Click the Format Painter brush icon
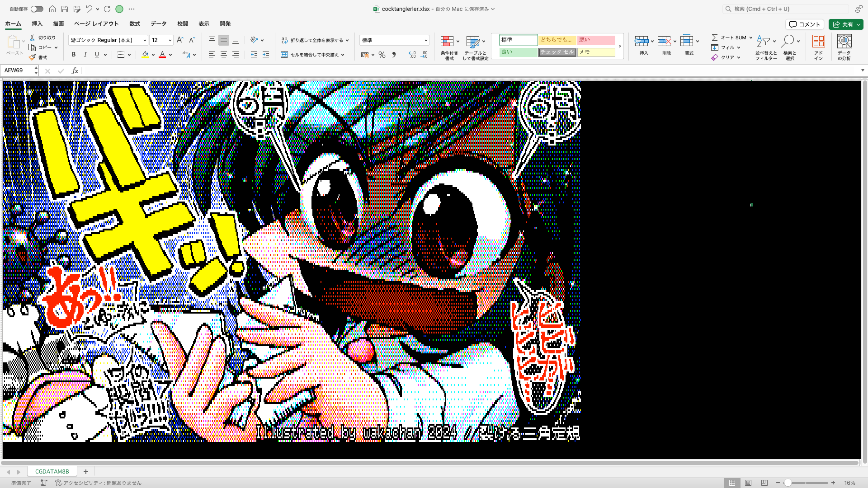868x488 pixels. coord(32,57)
